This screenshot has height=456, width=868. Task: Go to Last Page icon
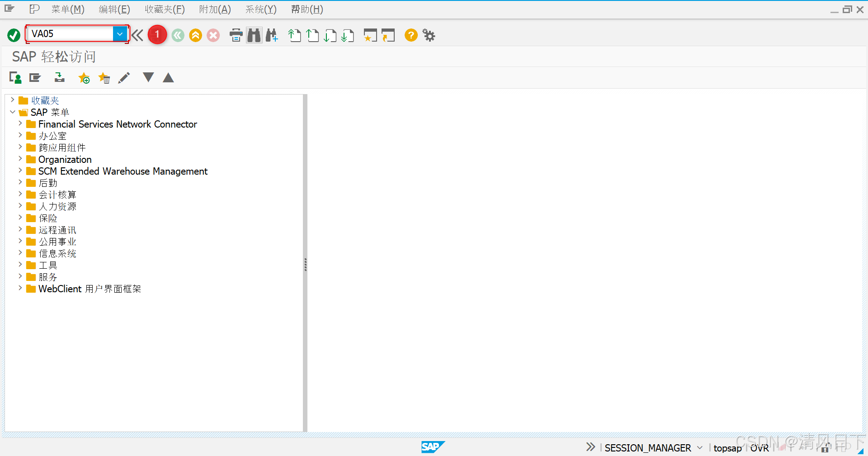(x=348, y=35)
